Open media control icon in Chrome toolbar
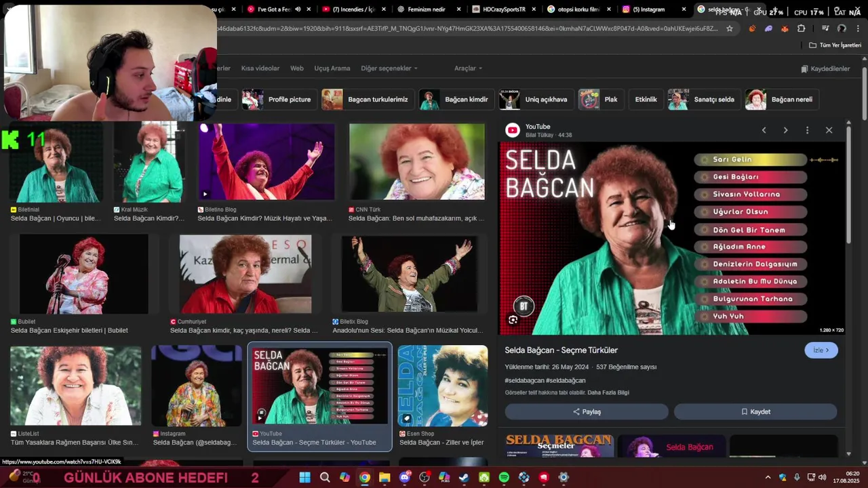The width and height of the screenshot is (868, 488). 825,28
